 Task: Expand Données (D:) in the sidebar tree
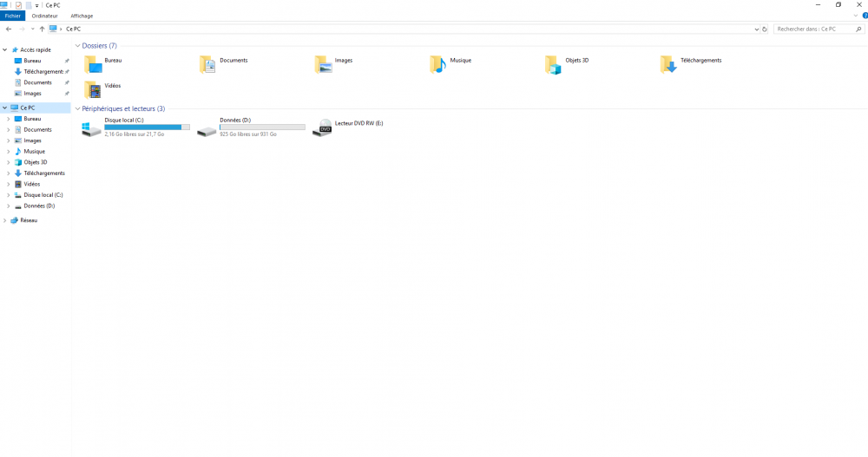tap(9, 206)
